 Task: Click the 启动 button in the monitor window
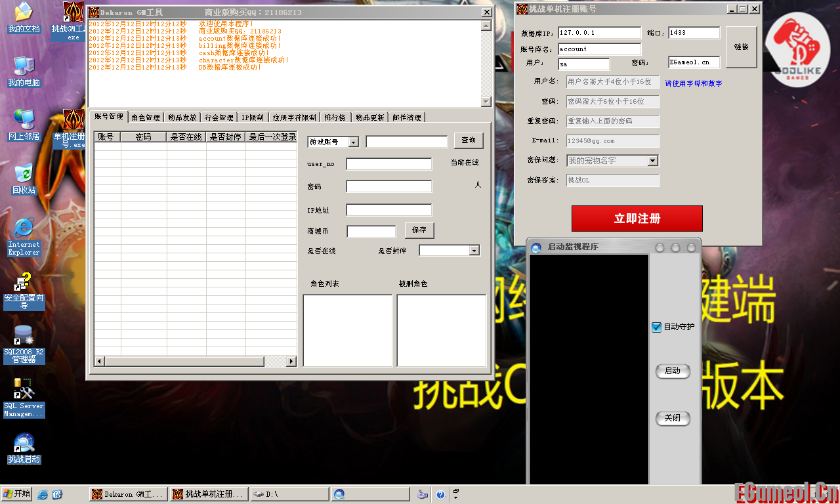pyautogui.click(x=672, y=371)
